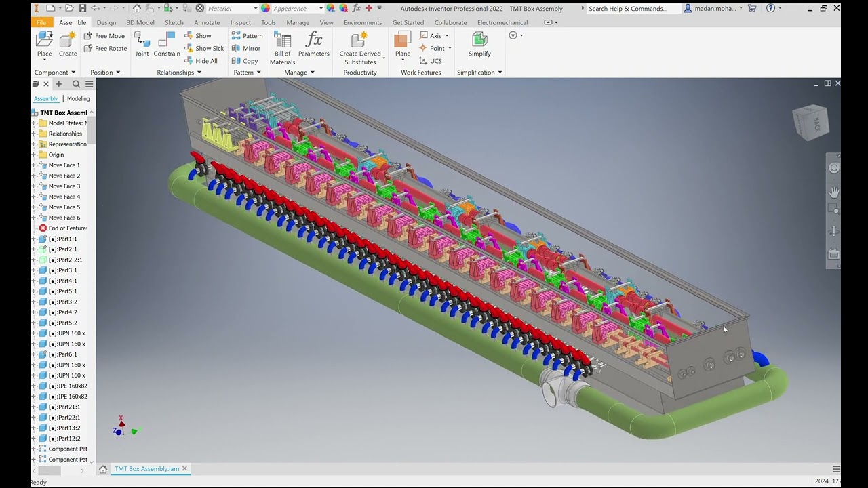Click the browser search magnifier icon

pyautogui.click(x=76, y=84)
